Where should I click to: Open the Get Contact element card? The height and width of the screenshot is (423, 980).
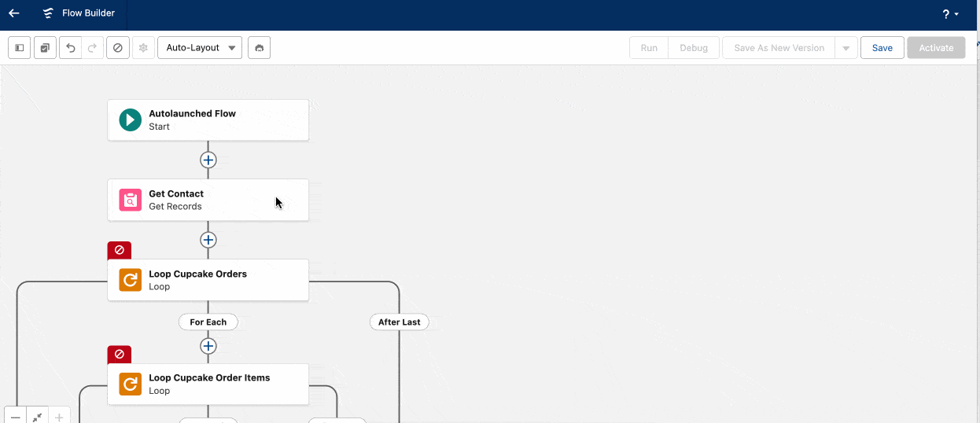pos(208,200)
